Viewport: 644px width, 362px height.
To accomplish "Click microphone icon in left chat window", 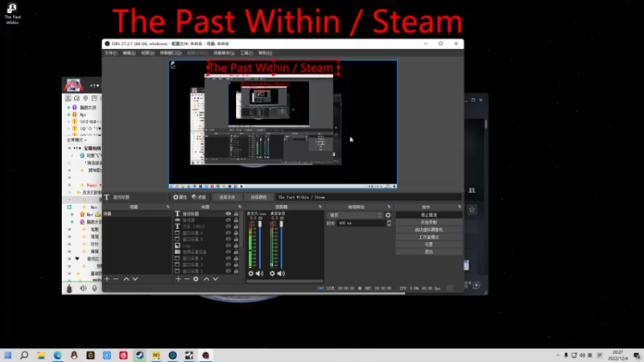I will click(94, 289).
